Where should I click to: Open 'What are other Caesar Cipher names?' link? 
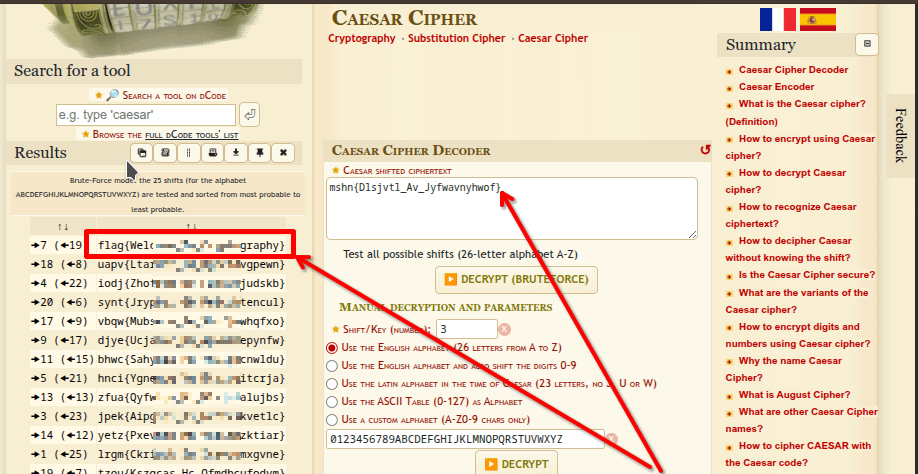click(x=801, y=420)
